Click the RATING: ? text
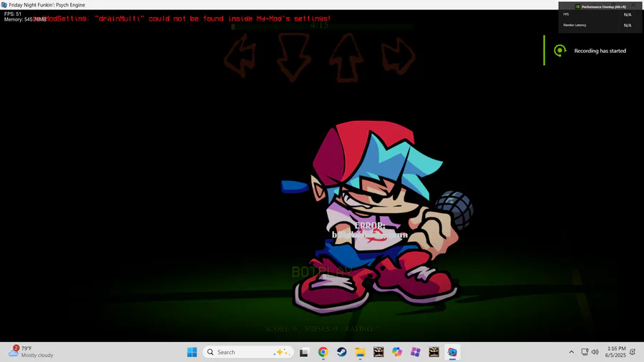 click(362, 329)
